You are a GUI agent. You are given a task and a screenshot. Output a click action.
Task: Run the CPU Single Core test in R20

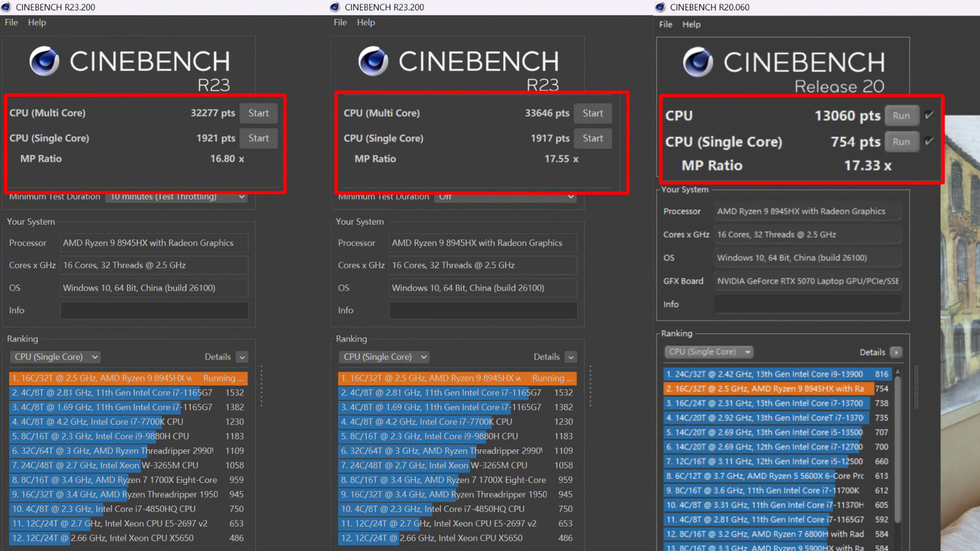click(x=902, y=142)
